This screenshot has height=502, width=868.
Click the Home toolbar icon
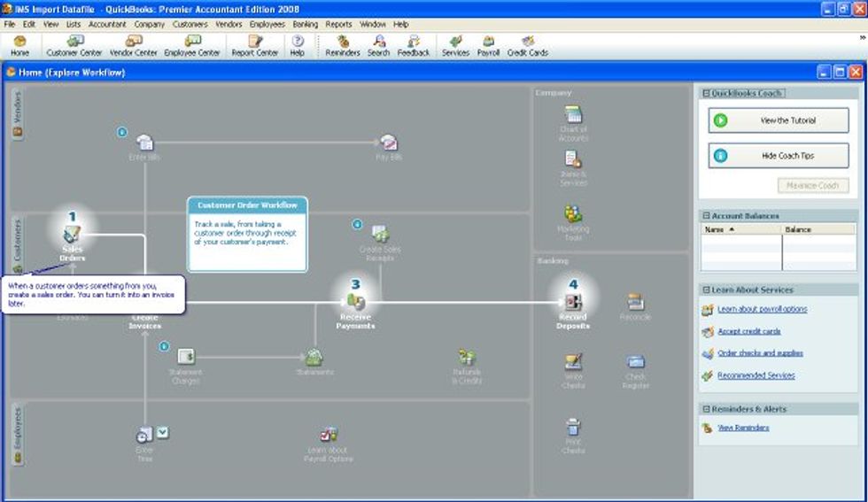pyautogui.click(x=19, y=45)
